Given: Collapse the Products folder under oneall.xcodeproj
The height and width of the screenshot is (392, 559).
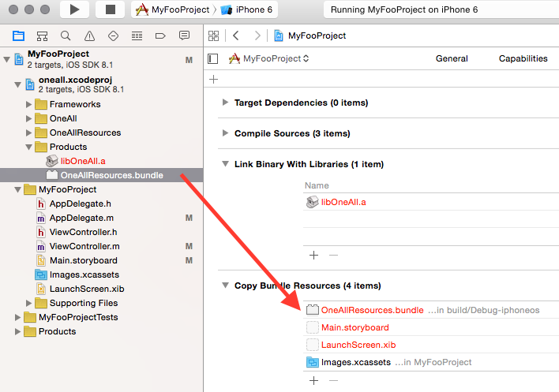Looking at the screenshot, I should tap(29, 147).
